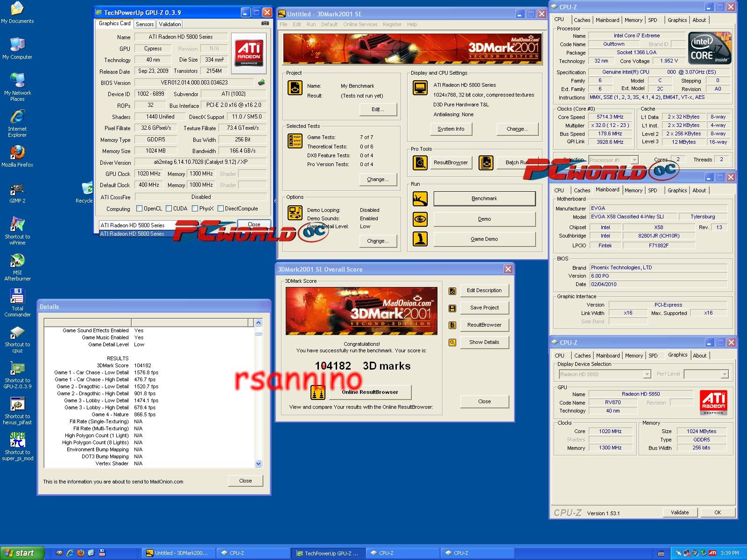Click Details list scroll up arrow

[259, 322]
